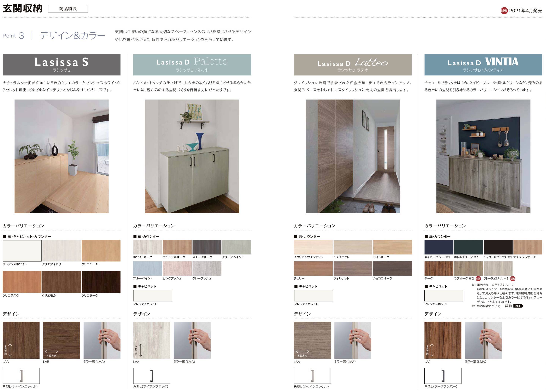Screen dimensions: 546x392
Task: Choose the クリエラスク color swatch
Action: pos(22,282)
